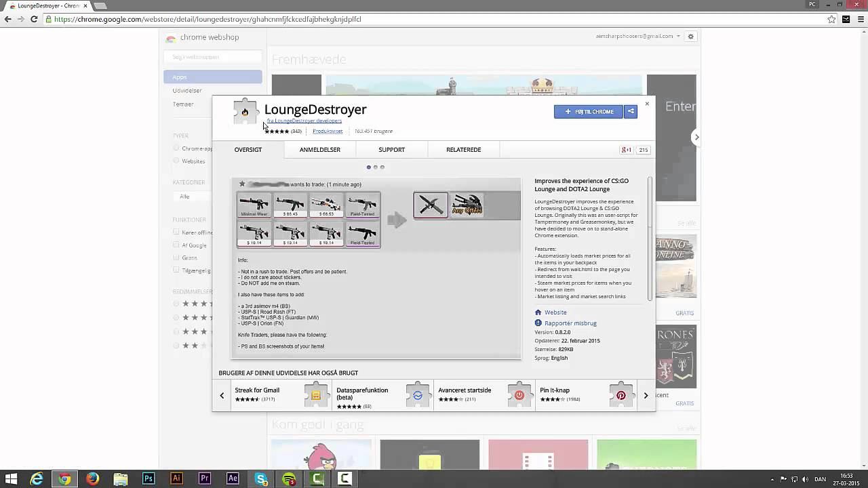
Task: Click the Windows Start button
Action: [11, 479]
